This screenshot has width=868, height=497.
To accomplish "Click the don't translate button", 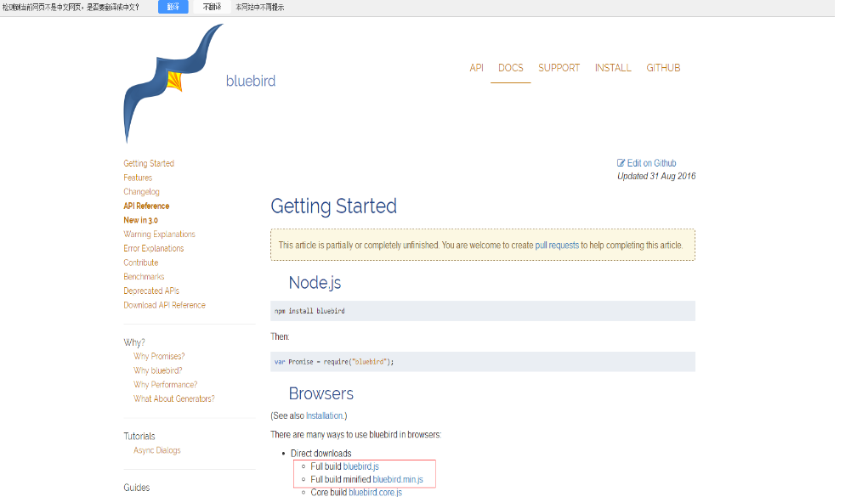I will pos(212,7).
